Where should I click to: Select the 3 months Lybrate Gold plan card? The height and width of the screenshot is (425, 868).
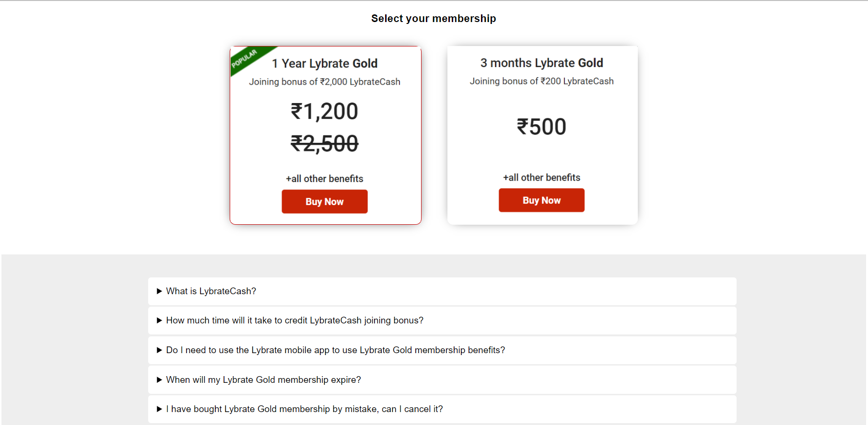[542, 135]
